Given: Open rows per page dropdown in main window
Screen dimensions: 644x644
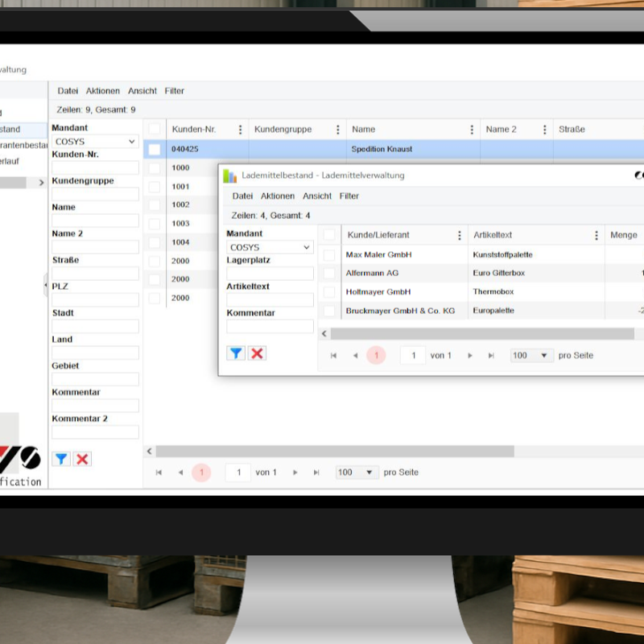Looking at the screenshot, I should click(x=357, y=473).
